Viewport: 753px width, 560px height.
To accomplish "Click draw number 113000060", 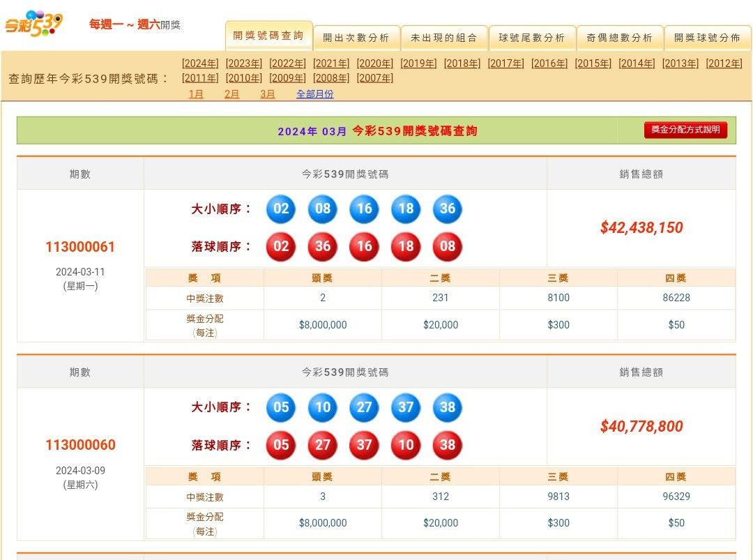I will [x=80, y=445].
